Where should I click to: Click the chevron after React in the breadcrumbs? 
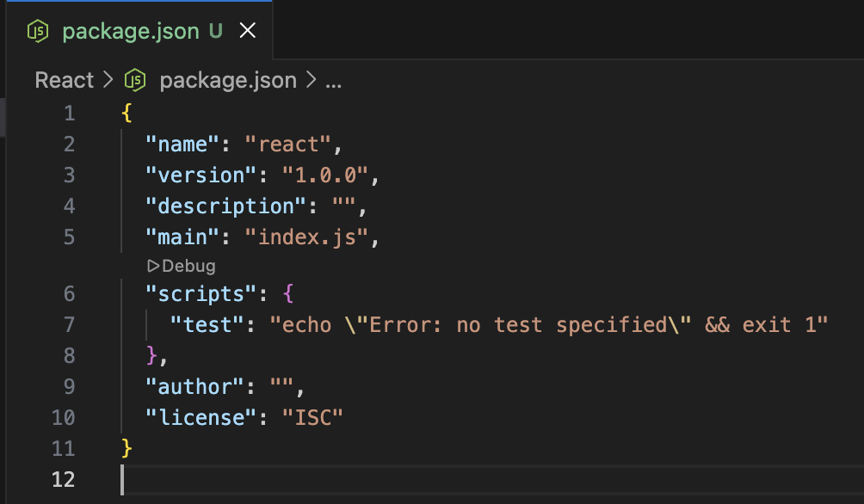pyautogui.click(x=108, y=81)
